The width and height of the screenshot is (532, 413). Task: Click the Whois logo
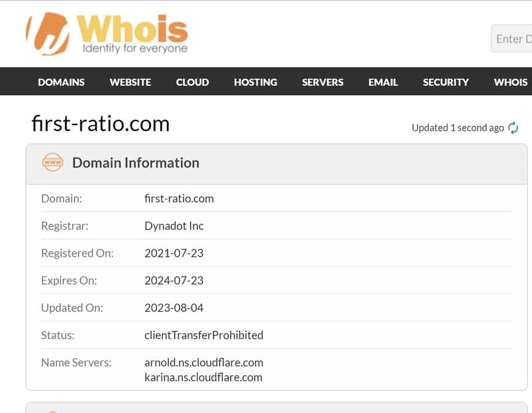point(106,34)
